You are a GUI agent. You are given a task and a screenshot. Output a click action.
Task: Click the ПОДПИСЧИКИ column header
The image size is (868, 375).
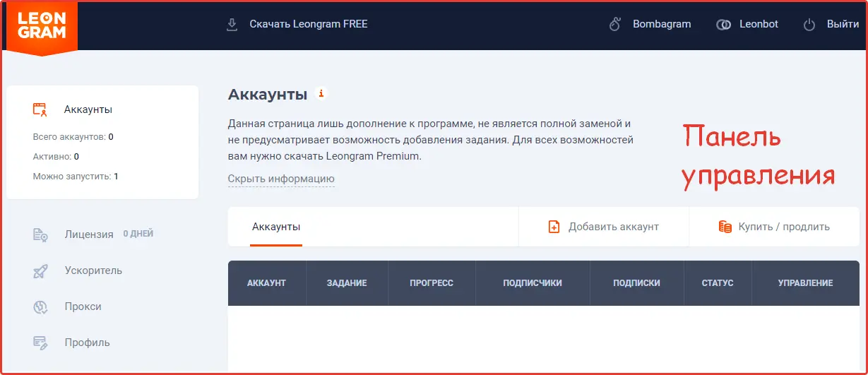coord(533,283)
